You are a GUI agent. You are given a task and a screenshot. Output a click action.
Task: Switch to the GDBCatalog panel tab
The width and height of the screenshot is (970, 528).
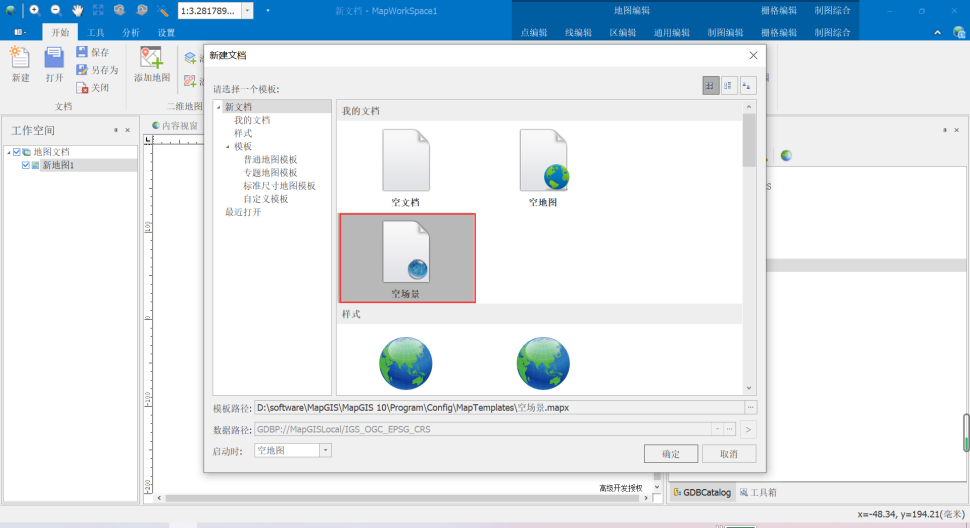tap(702, 492)
